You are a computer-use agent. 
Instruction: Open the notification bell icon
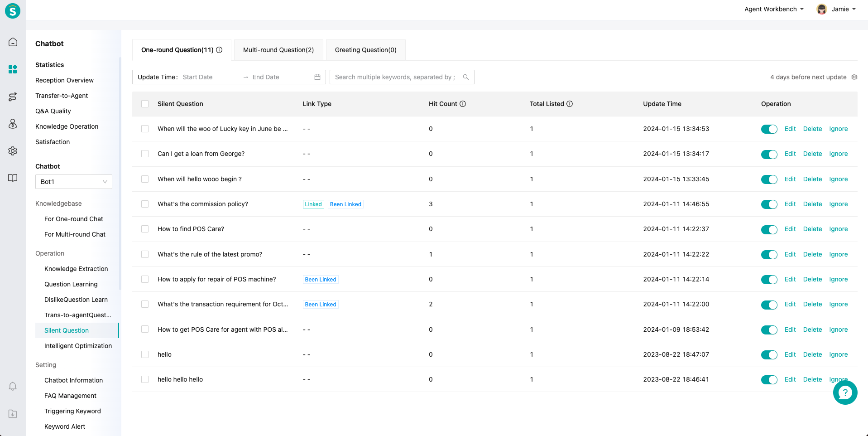[x=13, y=386]
